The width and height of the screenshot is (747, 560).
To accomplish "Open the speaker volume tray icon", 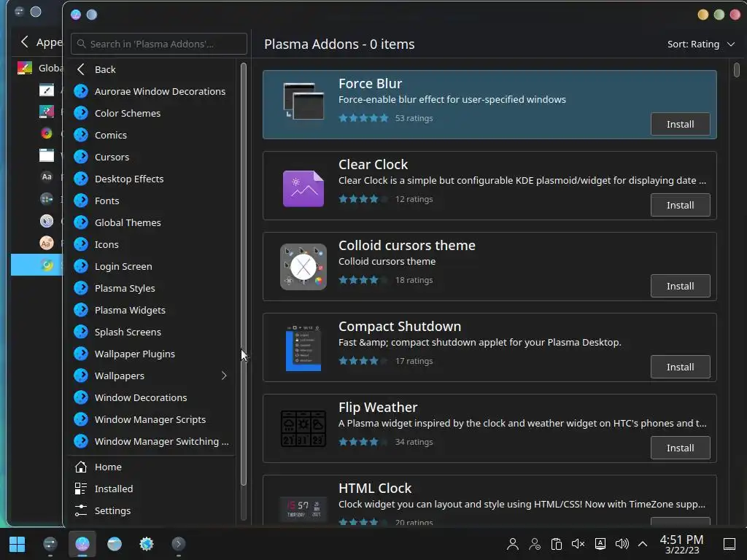I will (622, 544).
